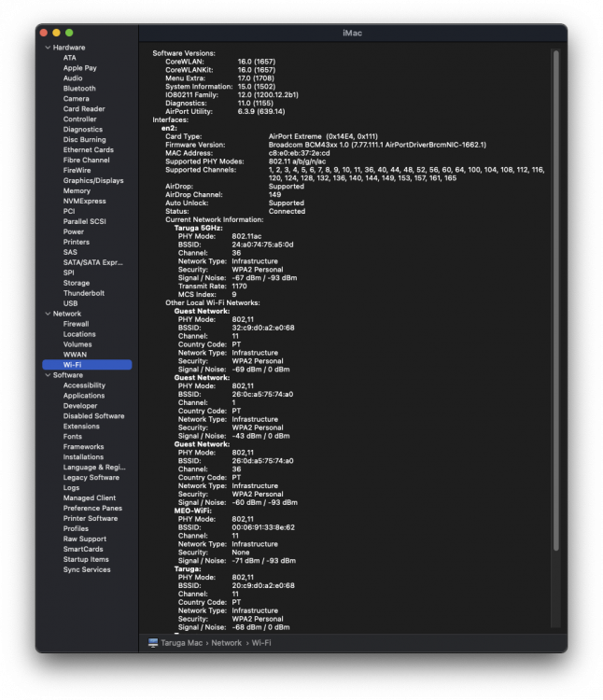Select Printer Software item
Screen dimensions: 603x700
(91, 519)
